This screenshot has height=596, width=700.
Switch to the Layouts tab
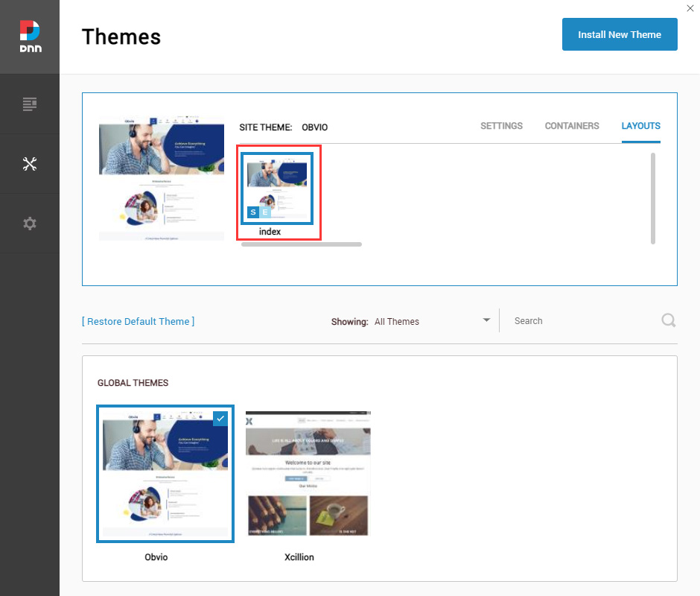click(640, 126)
